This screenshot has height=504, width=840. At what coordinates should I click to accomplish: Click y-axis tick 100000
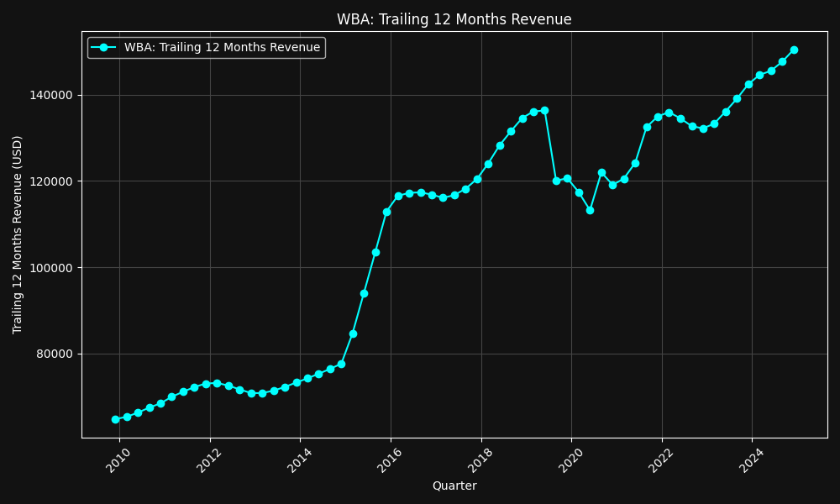pos(53,268)
